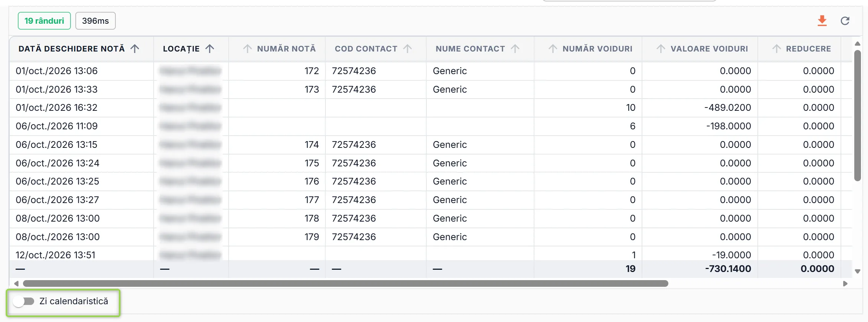Refresh the table results
Screen dimensions: 868x322
click(x=845, y=21)
